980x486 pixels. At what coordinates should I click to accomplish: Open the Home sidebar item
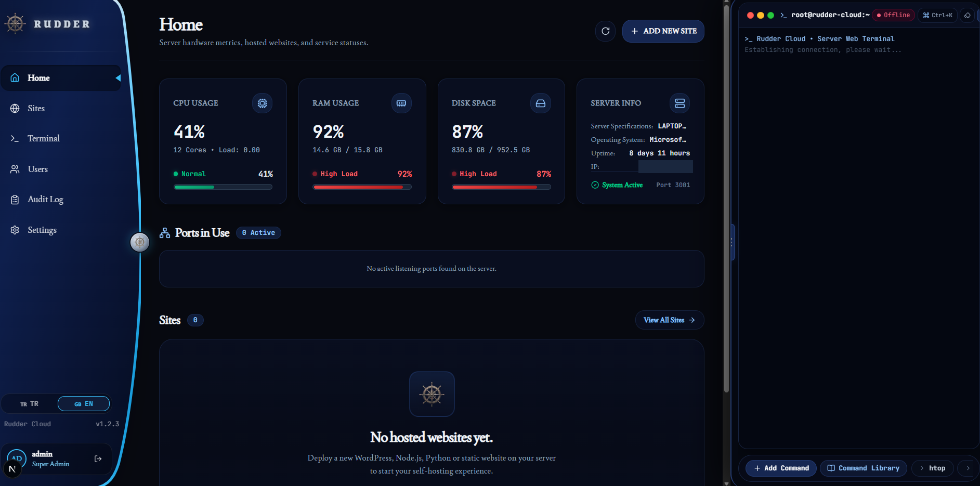[x=61, y=78]
